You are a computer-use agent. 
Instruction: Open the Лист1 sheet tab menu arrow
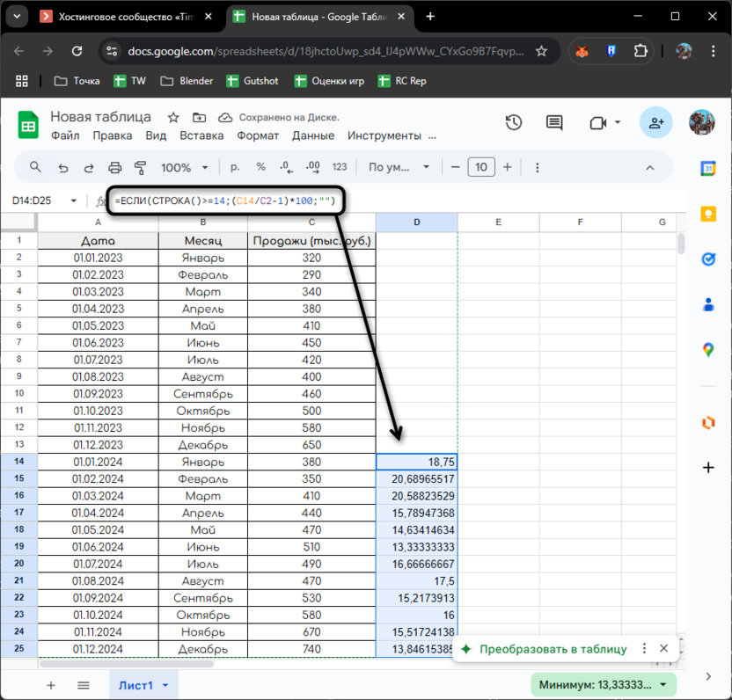click(165, 685)
